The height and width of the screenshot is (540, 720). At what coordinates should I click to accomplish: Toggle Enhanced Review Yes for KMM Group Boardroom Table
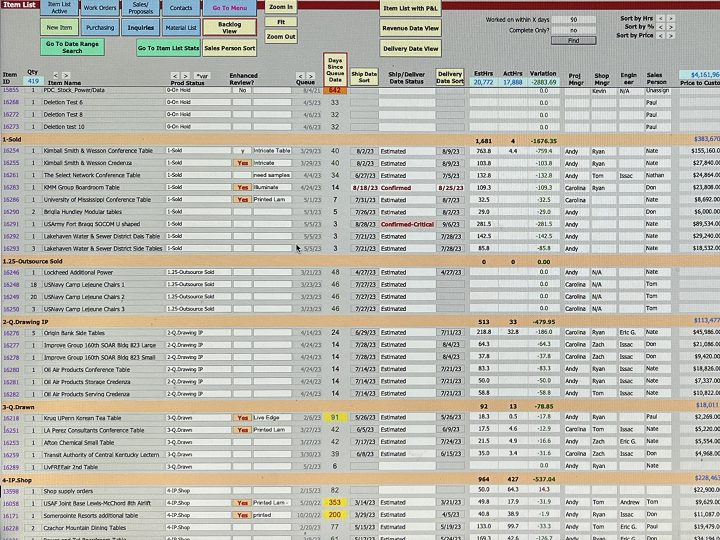(x=241, y=187)
